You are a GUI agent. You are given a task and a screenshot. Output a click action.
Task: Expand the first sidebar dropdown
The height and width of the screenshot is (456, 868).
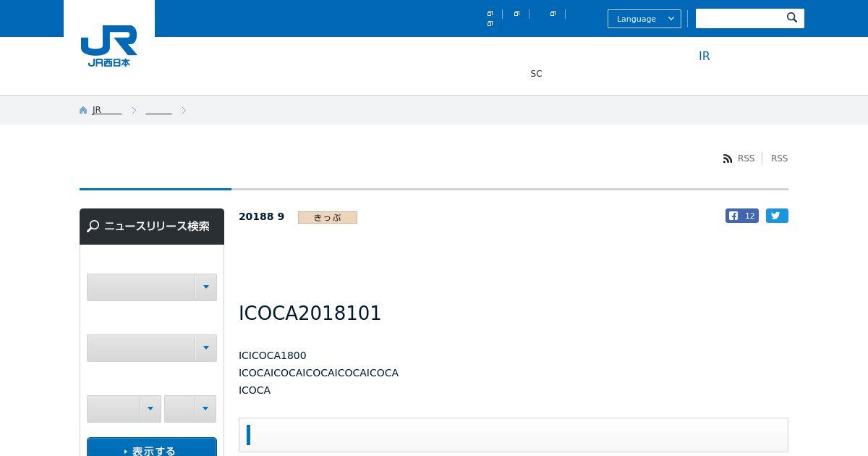(x=152, y=287)
